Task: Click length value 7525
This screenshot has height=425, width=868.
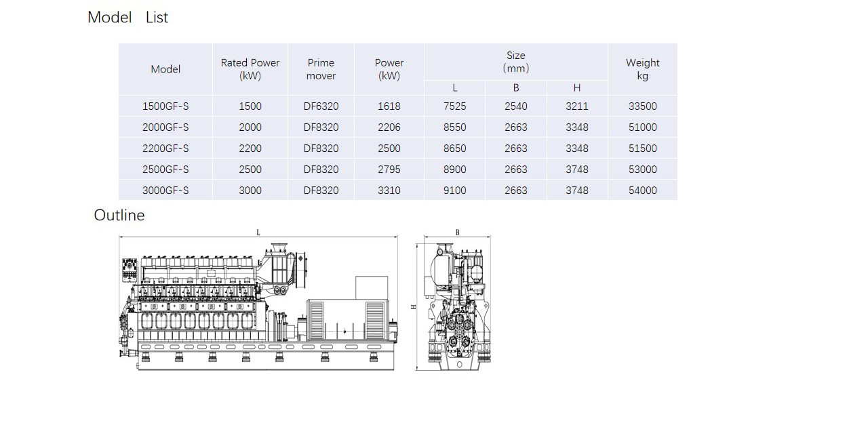Action: (x=455, y=106)
